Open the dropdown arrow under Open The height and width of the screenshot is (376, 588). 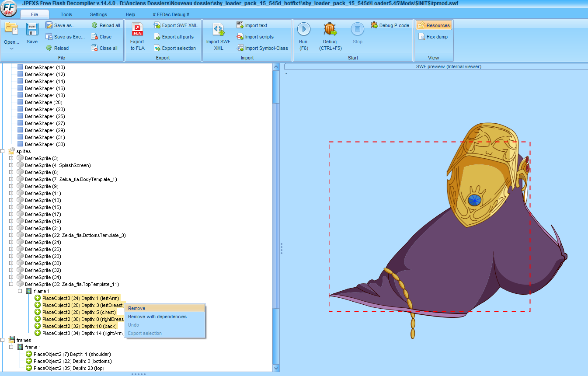click(11, 49)
